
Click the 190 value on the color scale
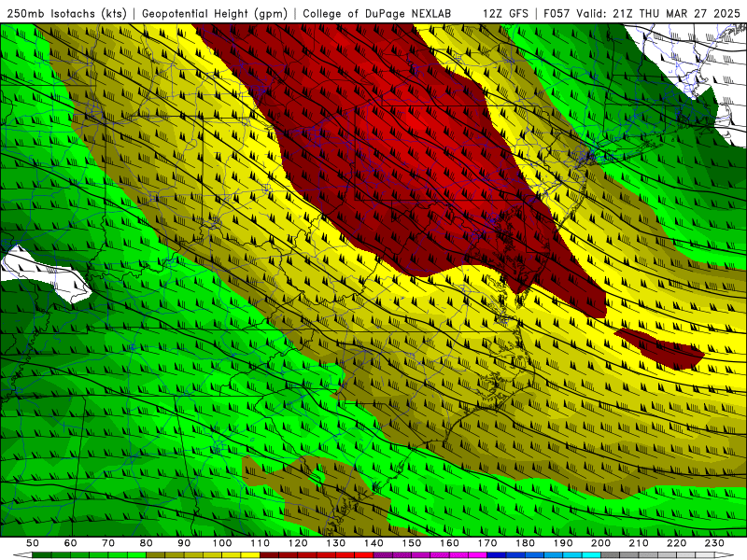pyautogui.click(x=563, y=543)
